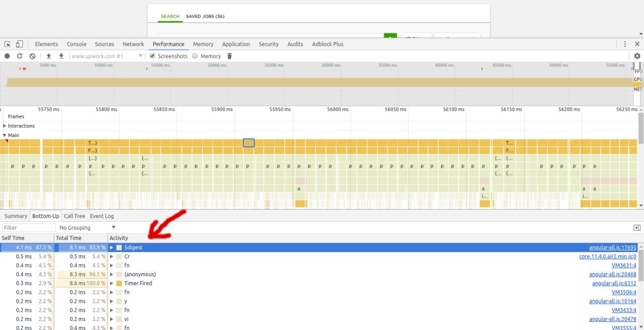Toggle the device toolbar icon

19,44
